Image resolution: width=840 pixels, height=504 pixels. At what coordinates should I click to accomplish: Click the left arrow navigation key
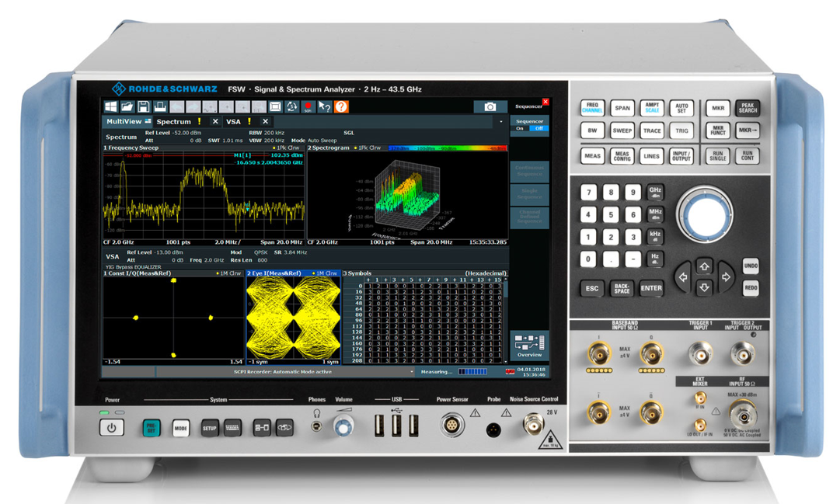(682, 277)
